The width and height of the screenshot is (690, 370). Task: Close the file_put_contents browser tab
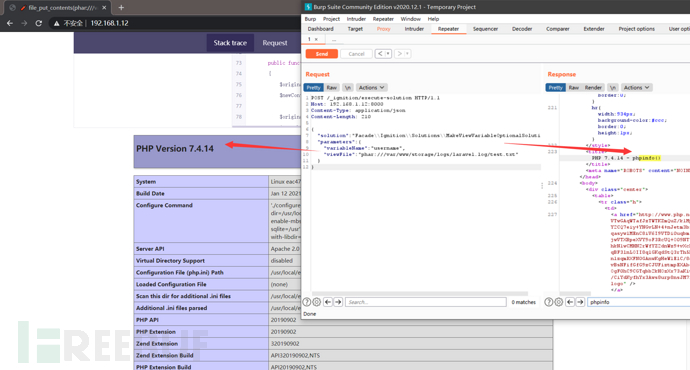coord(104,7)
